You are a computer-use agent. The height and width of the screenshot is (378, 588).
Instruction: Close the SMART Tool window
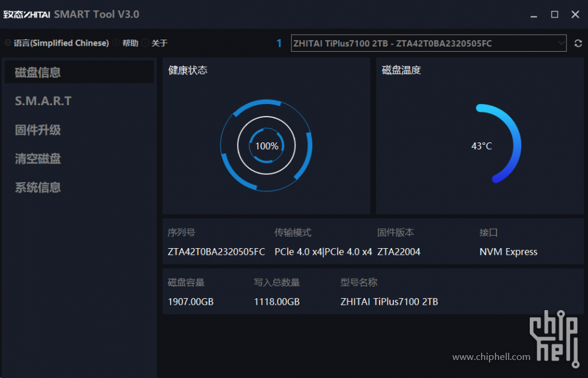tap(575, 14)
